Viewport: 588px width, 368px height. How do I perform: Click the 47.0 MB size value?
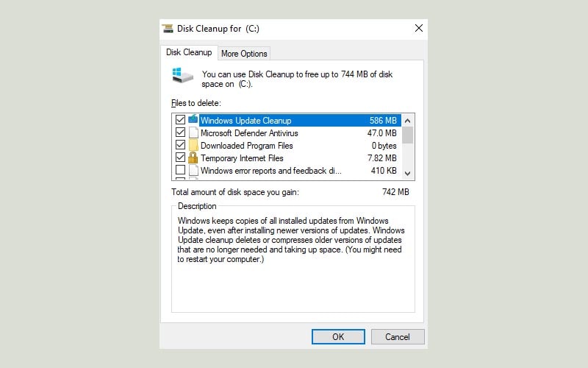(381, 133)
